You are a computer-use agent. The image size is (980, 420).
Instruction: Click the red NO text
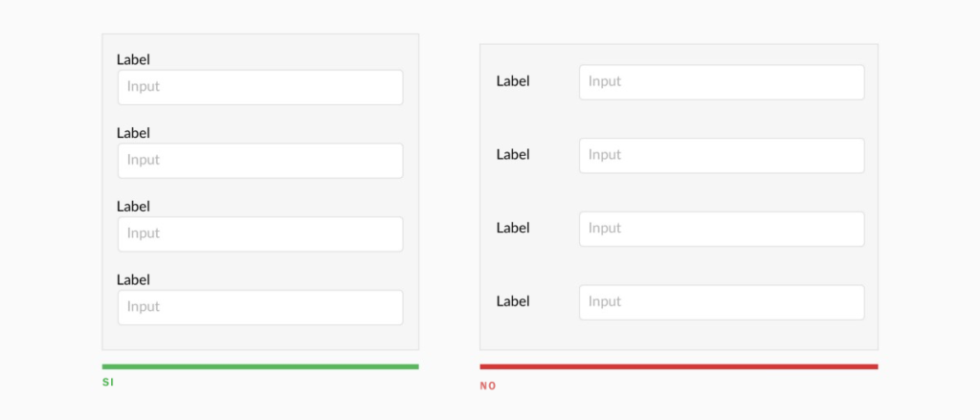click(x=488, y=387)
